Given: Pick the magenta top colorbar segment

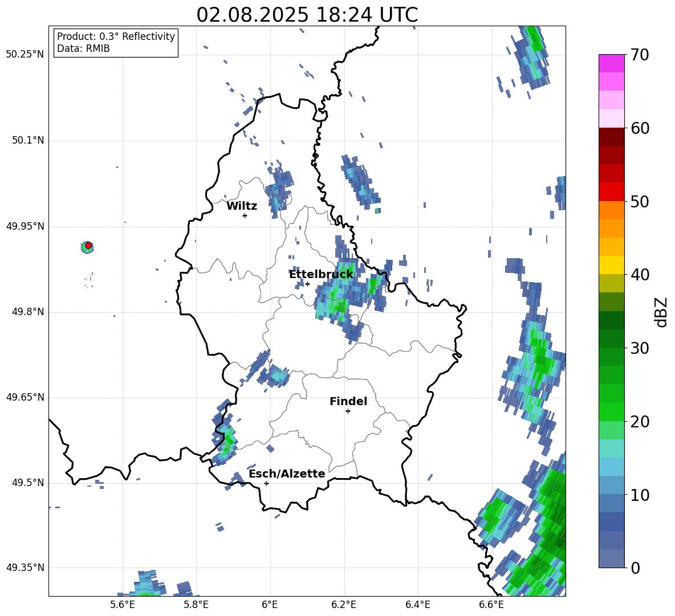Looking at the screenshot, I should (611, 63).
